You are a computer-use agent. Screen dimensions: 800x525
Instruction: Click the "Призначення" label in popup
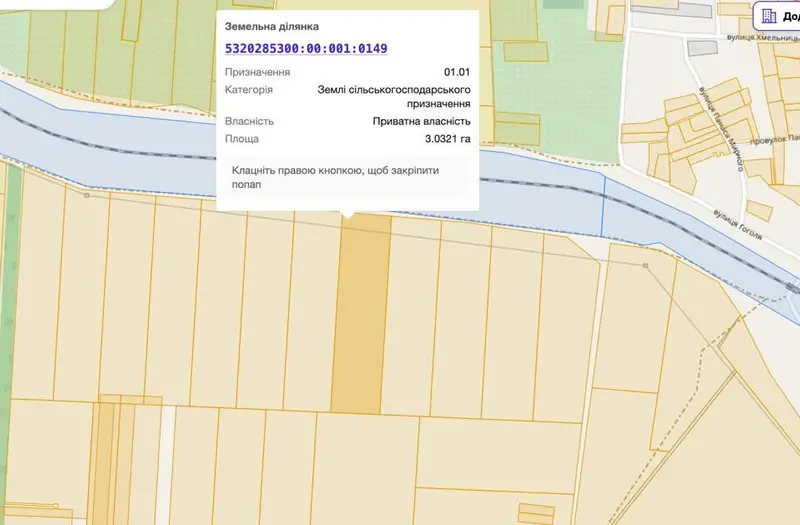point(258,72)
